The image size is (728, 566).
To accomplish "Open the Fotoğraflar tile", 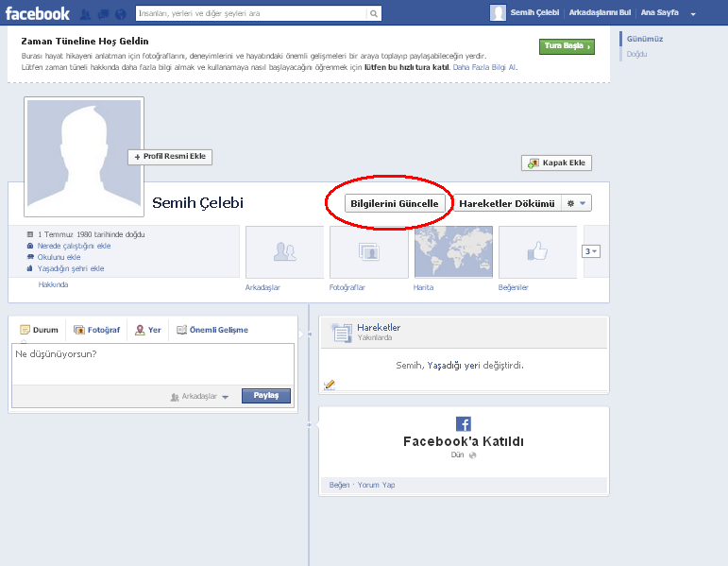I will pyautogui.click(x=368, y=252).
